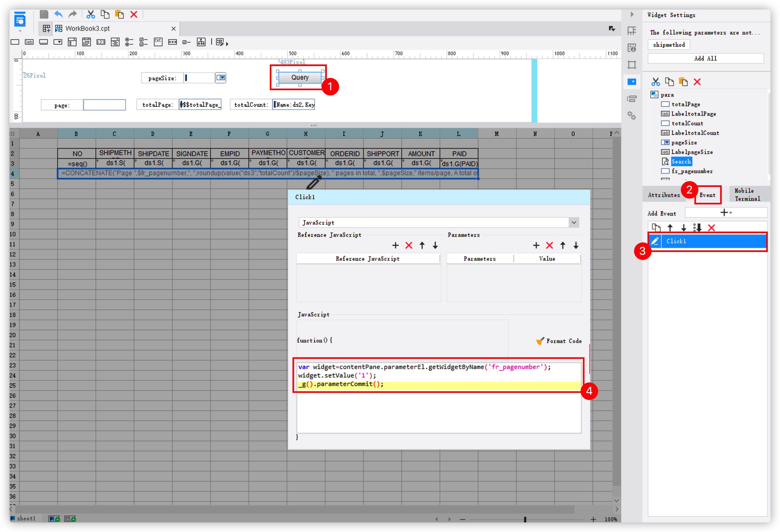Click the Format Code brush icon
Viewport: 780px width, 532px height.
540,341
